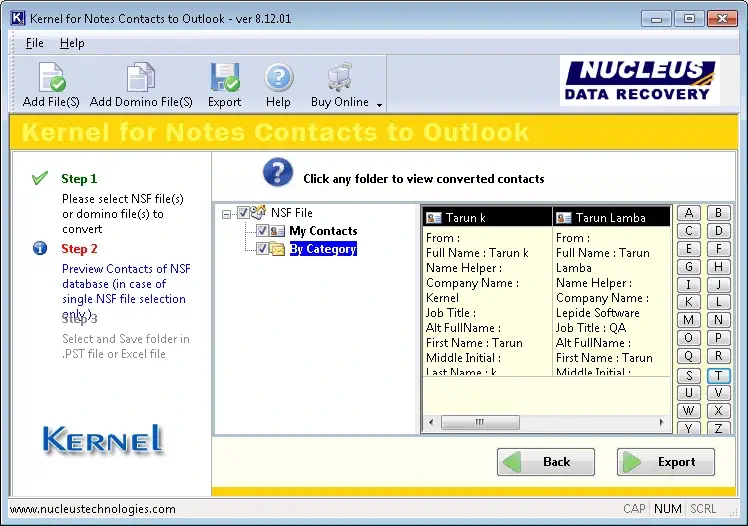Filter contacts by letter H
748x526 pixels.
718,267
